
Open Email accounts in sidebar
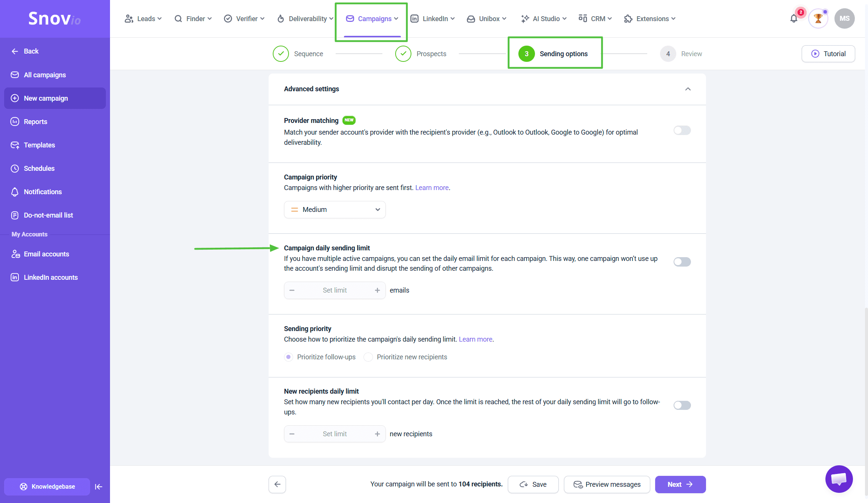(46, 254)
